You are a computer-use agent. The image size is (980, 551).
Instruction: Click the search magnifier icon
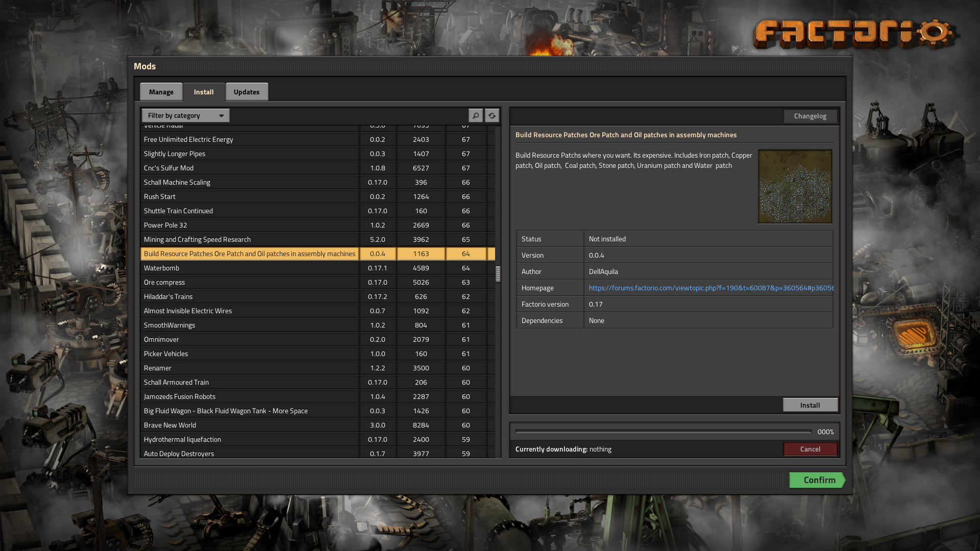[475, 115]
